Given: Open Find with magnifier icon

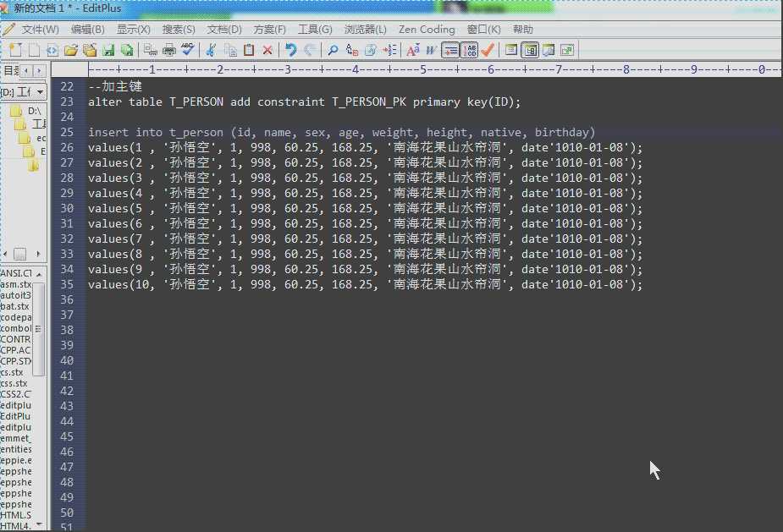Looking at the screenshot, I should pyautogui.click(x=333, y=50).
